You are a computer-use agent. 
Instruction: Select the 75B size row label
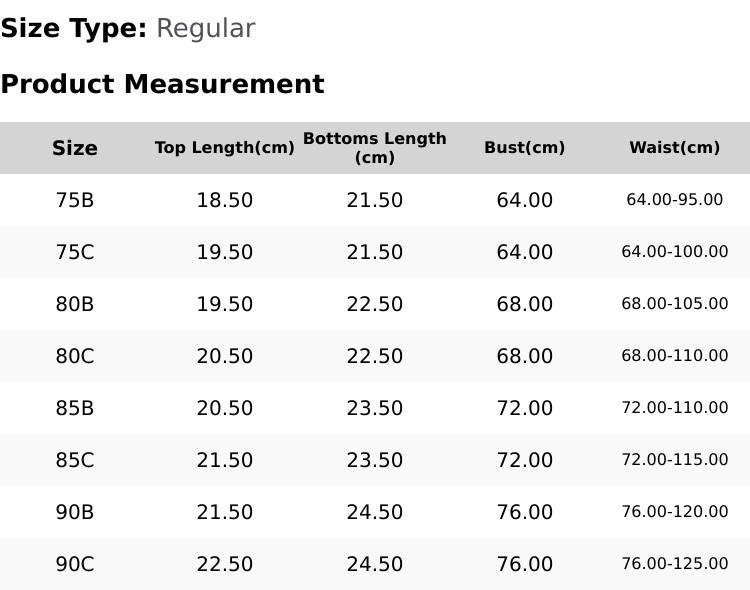click(x=75, y=200)
